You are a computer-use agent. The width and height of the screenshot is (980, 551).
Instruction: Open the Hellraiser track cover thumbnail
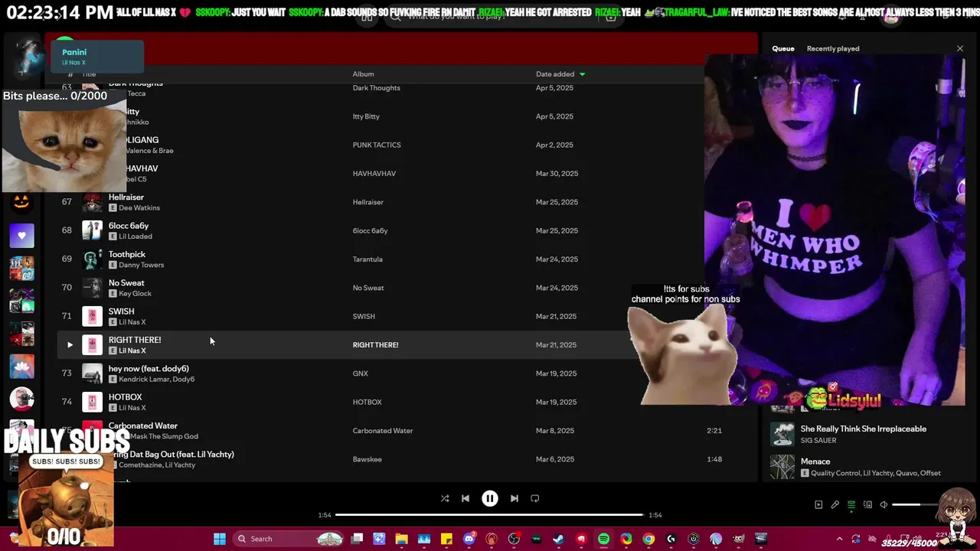point(92,202)
